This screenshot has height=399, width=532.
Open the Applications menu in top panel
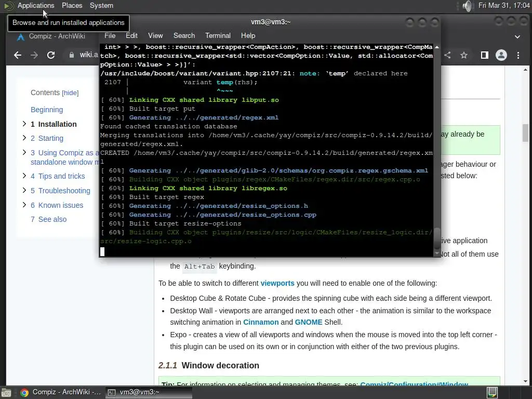tap(36, 5)
